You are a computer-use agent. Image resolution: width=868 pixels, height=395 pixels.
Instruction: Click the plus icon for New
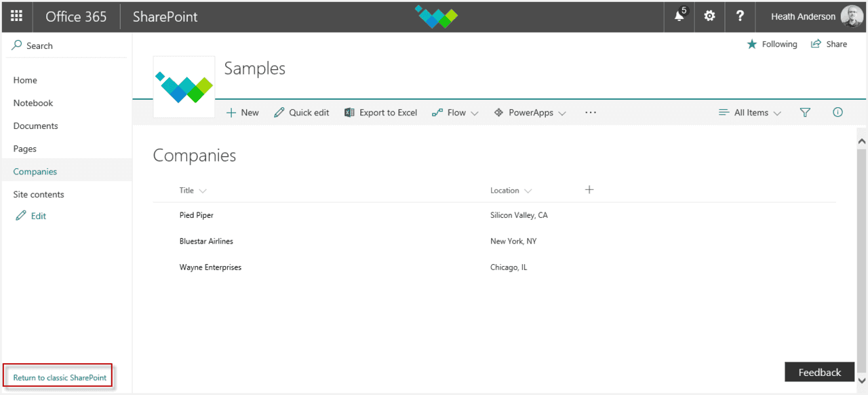231,113
